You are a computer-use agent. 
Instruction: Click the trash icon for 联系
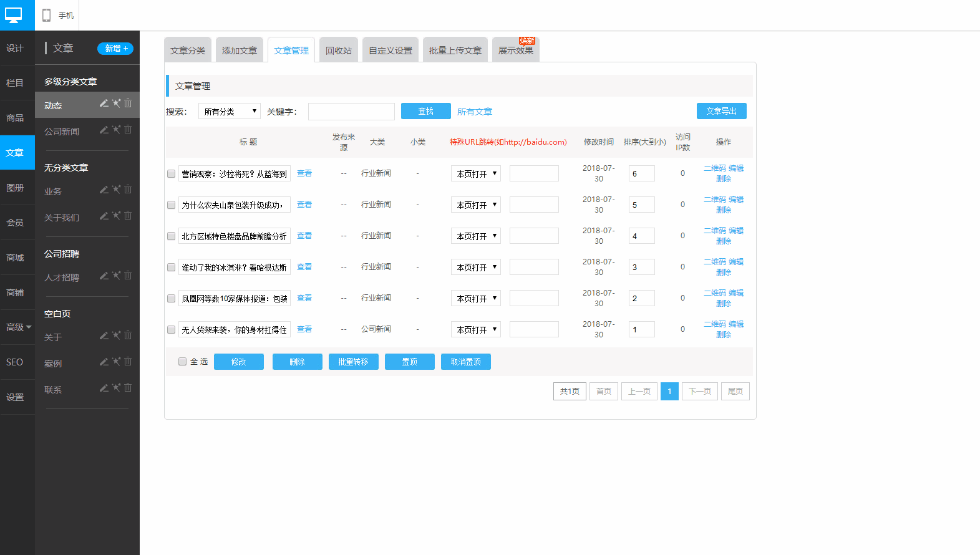pos(128,387)
